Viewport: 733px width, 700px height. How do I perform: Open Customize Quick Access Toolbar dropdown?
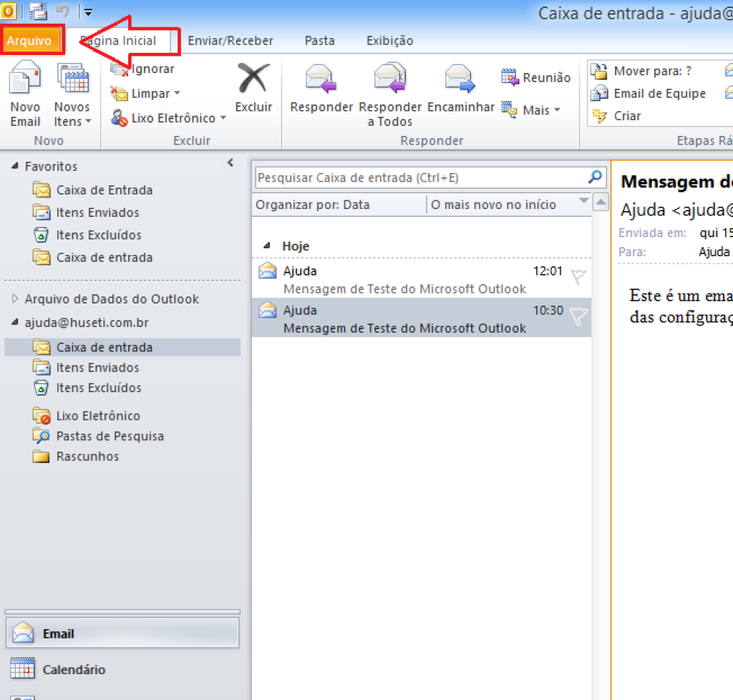(88, 12)
